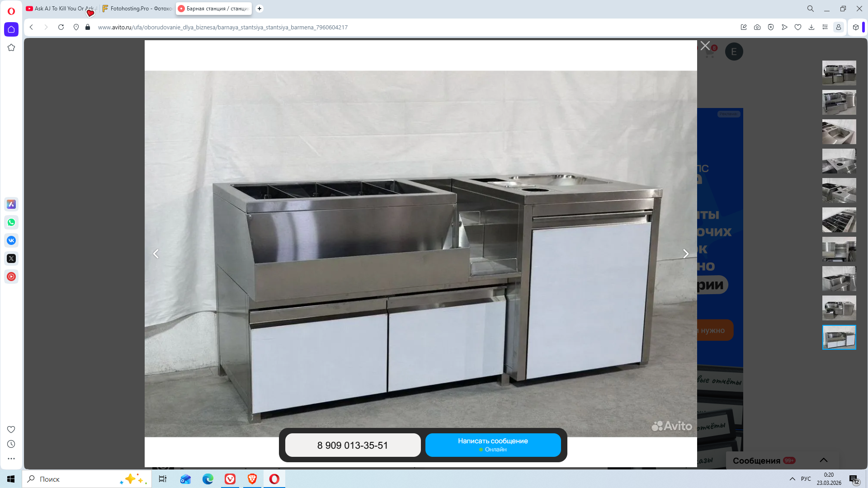
Task: Open VK messenger sidebar icon
Action: 11,240
